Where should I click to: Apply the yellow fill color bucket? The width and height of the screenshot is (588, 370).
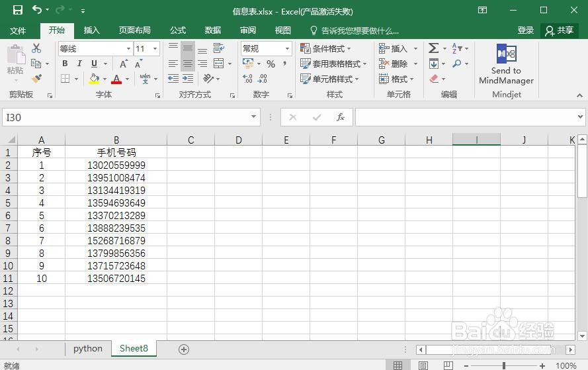coord(94,79)
